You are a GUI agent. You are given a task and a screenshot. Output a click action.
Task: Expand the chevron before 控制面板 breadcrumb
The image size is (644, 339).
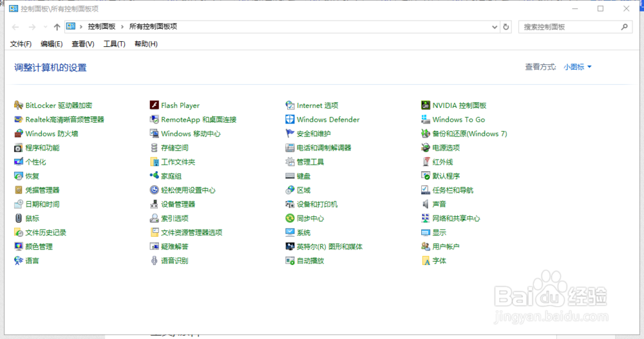(81, 26)
